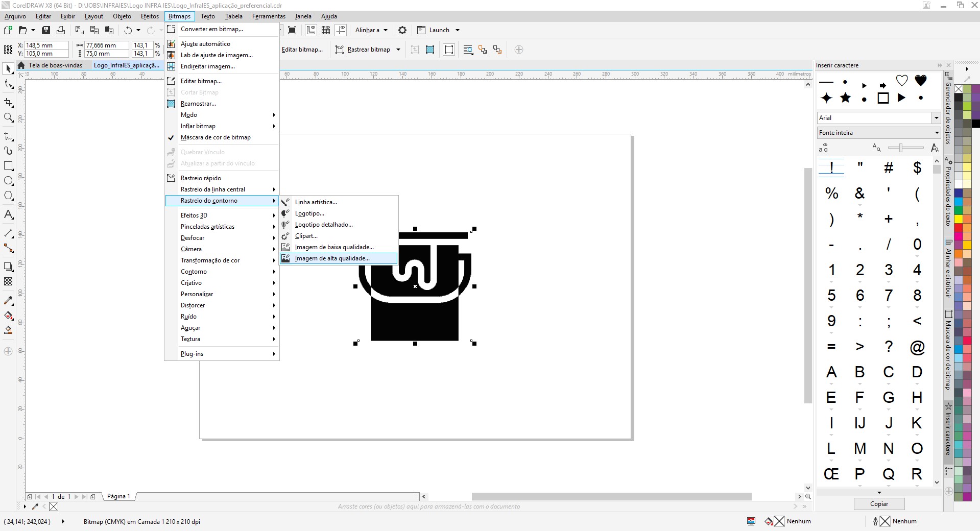The width and height of the screenshot is (980, 531).
Task: Close the Inserir caractere docker
Action: [x=949, y=65]
